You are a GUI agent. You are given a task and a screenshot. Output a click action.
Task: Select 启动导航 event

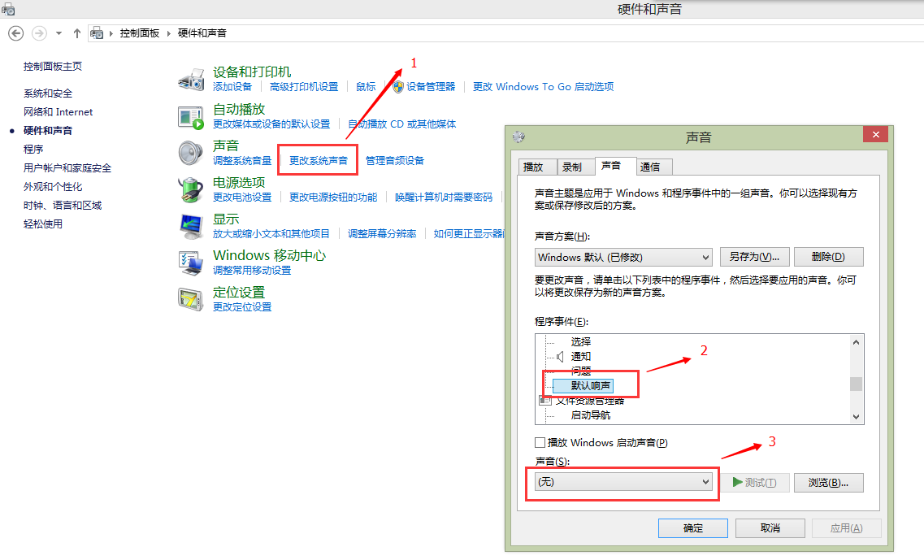coord(591,415)
